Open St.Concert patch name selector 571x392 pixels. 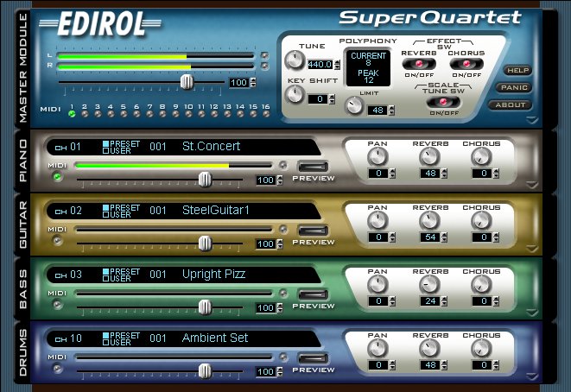[212, 146]
